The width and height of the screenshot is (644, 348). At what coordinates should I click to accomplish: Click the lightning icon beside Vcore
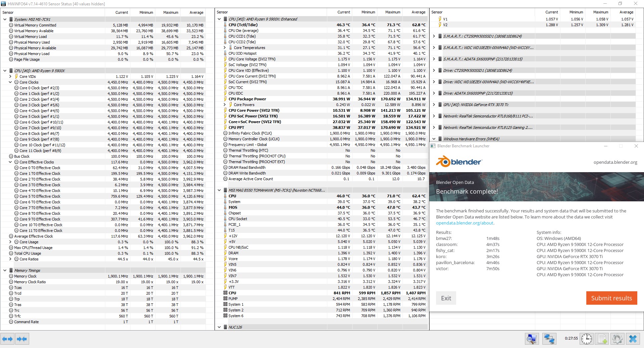pos(225,259)
